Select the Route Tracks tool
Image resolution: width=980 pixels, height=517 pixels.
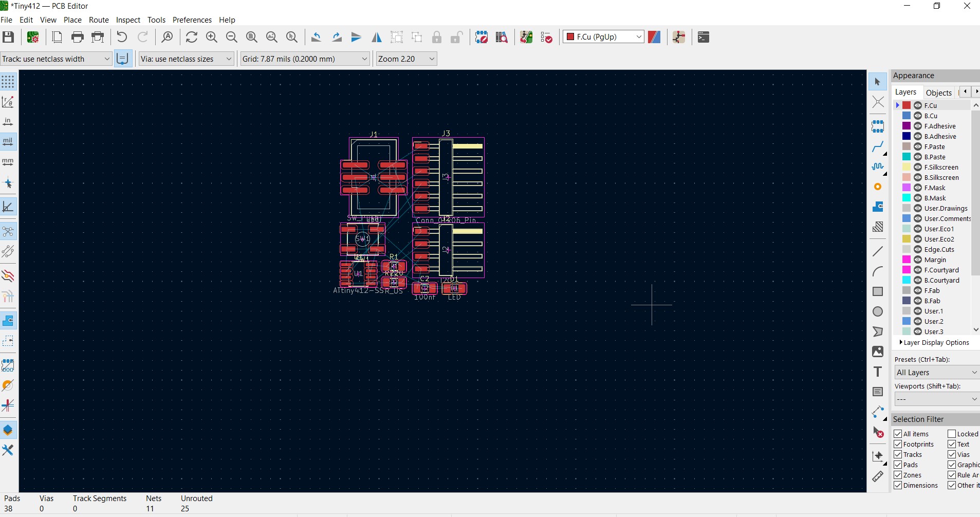(878, 147)
